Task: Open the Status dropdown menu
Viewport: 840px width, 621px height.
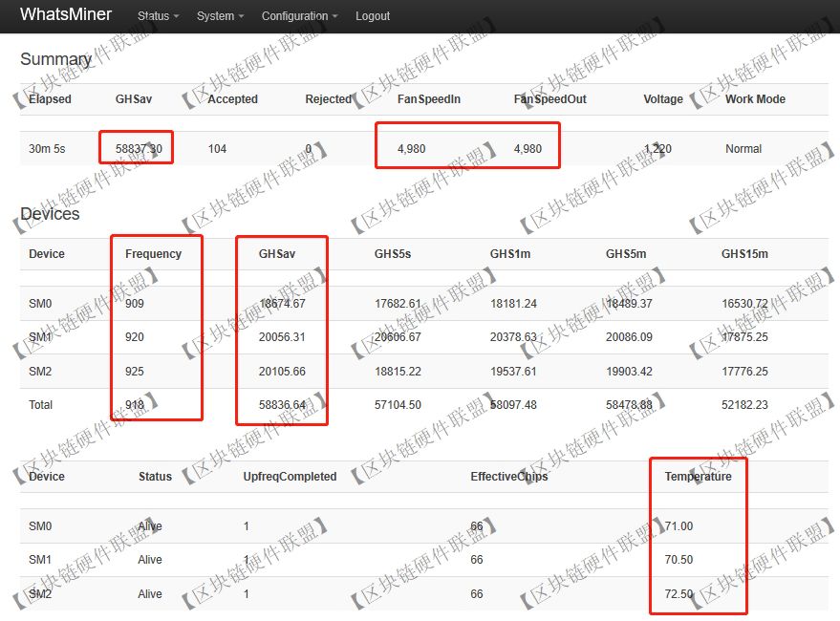Action: (158, 16)
